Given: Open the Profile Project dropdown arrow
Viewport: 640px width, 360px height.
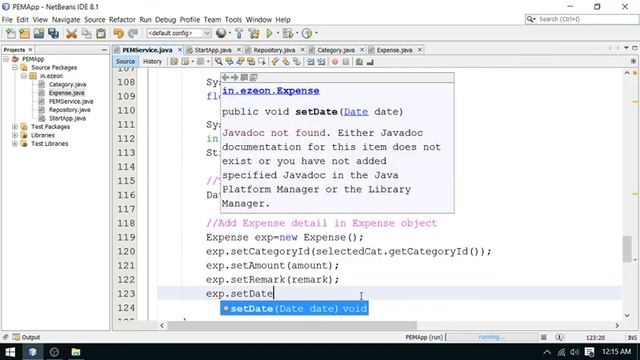Looking at the screenshot, I should [x=316, y=33].
